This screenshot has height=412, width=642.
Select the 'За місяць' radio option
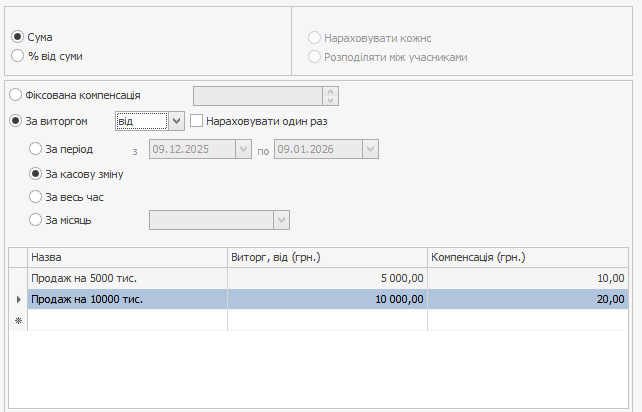(x=37, y=220)
